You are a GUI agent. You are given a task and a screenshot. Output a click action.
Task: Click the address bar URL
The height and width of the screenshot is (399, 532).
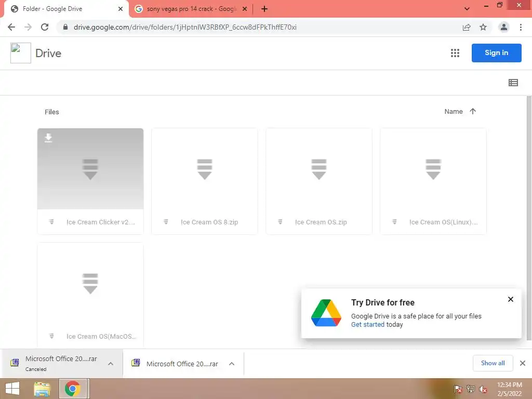(185, 27)
